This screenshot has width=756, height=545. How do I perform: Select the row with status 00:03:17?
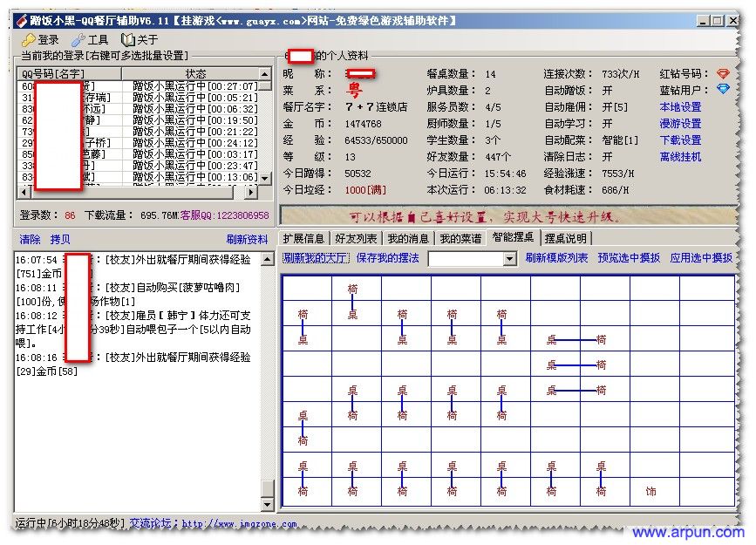coord(139,154)
